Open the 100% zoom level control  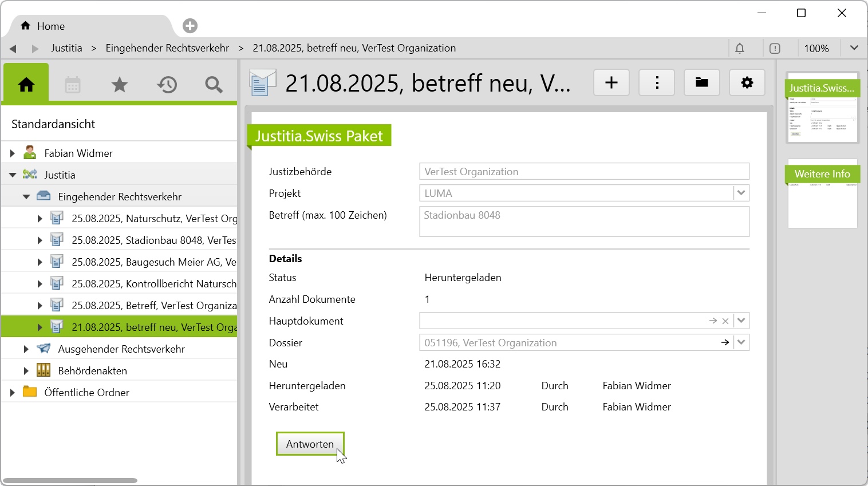click(x=816, y=49)
